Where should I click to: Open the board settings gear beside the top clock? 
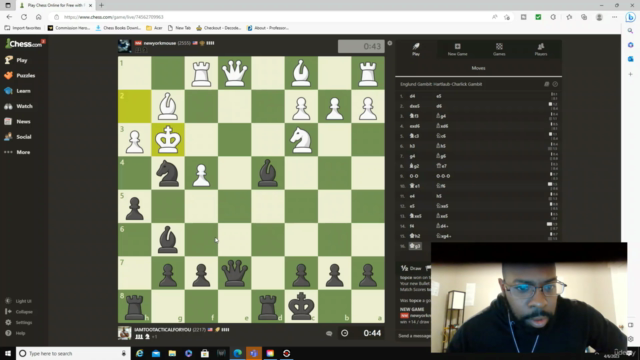(x=390, y=43)
